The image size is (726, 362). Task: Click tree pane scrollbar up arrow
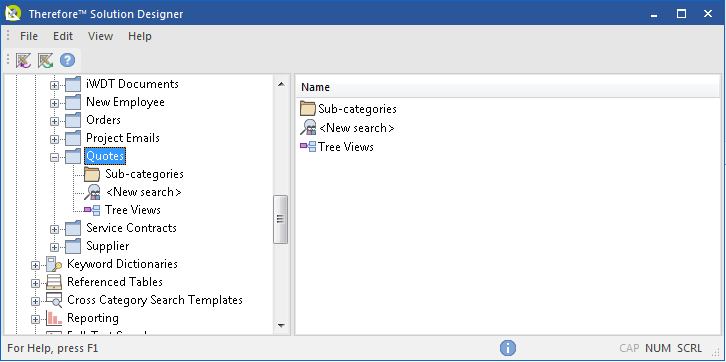(281, 84)
